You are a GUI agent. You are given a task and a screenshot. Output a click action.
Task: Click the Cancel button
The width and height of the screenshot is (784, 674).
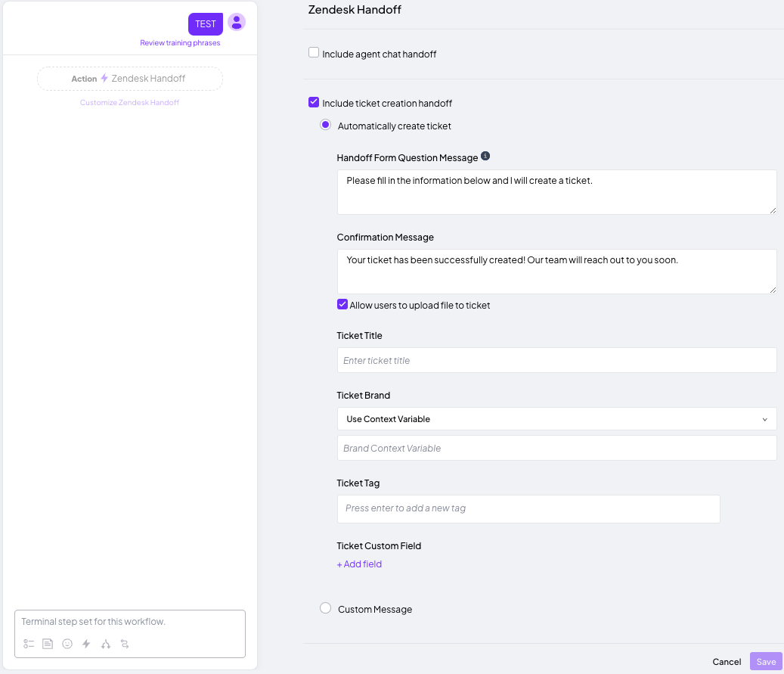[x=727, y=662]
